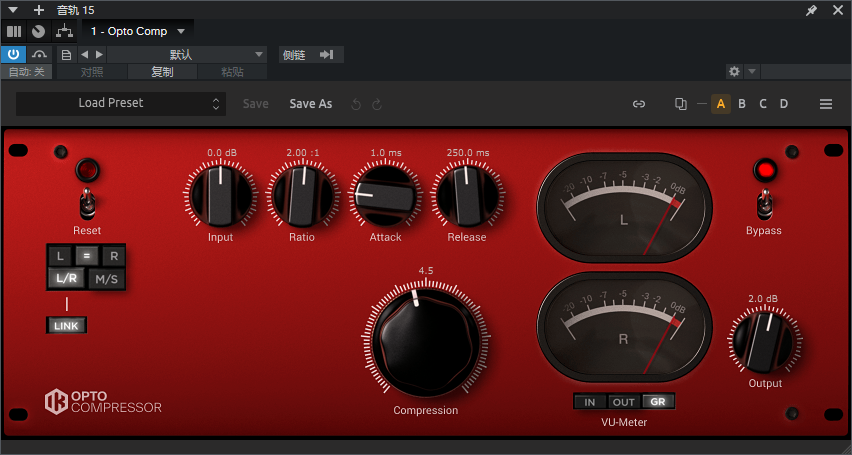852x455 pixels.
Task: Click the copy-to-slot pages icon
Action: (681, 104)
